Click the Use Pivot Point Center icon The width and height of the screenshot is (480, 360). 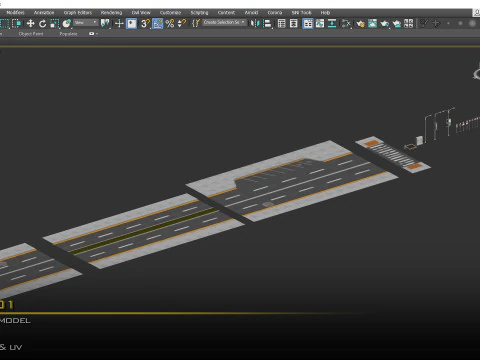click(x=105, y=23)
